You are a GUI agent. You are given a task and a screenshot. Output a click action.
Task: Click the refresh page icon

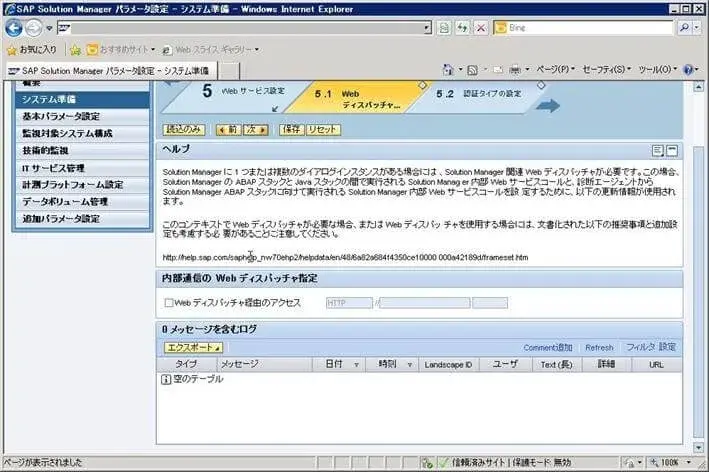point(462,28)
